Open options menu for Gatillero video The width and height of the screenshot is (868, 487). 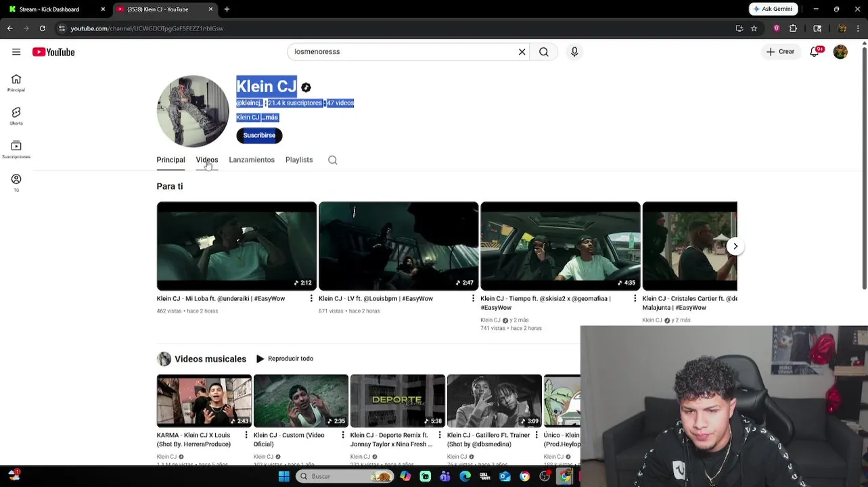536,436
